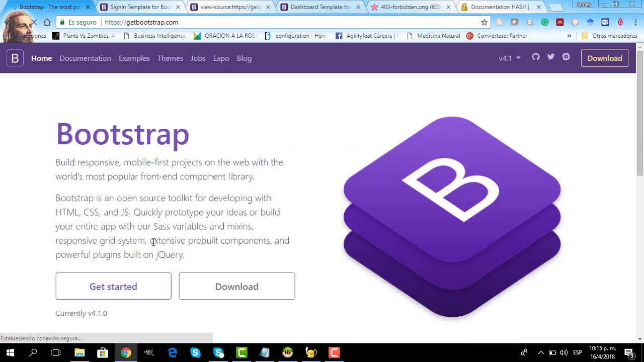The height and width of the screenshot is (362, 644).
Task: Click the page scrollbar down arrow
Action: click(x=640, y=338)
